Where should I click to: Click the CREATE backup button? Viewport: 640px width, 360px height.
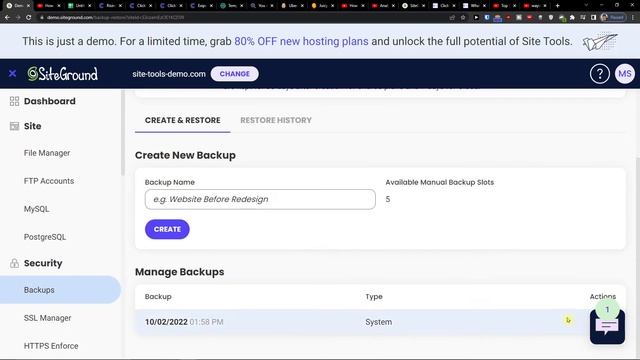(167, 229)
